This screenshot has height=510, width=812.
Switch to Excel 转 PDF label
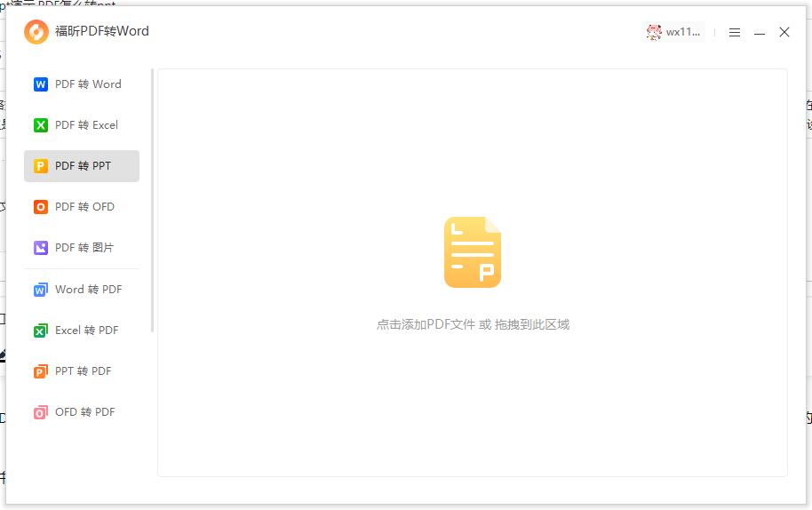[x=86, y=331]
